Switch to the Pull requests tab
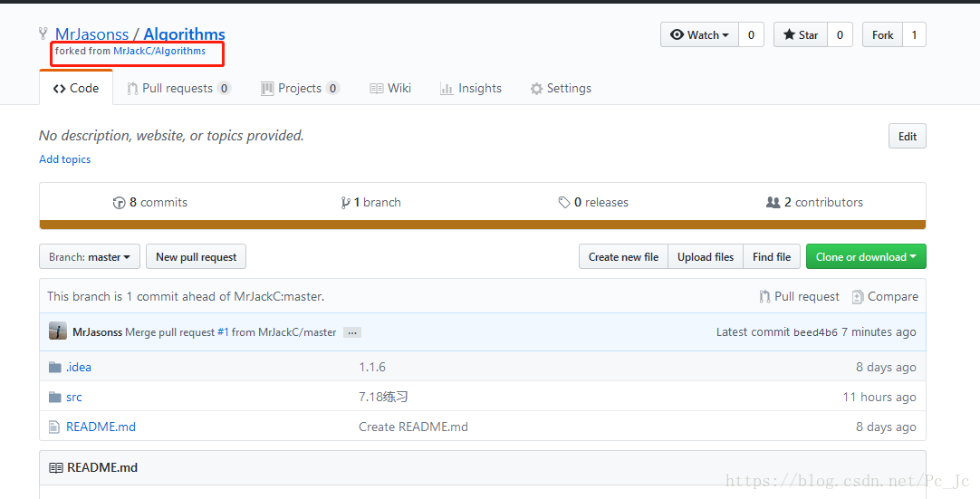The width and height of the screenshot is (980, 499). point(178,88)
